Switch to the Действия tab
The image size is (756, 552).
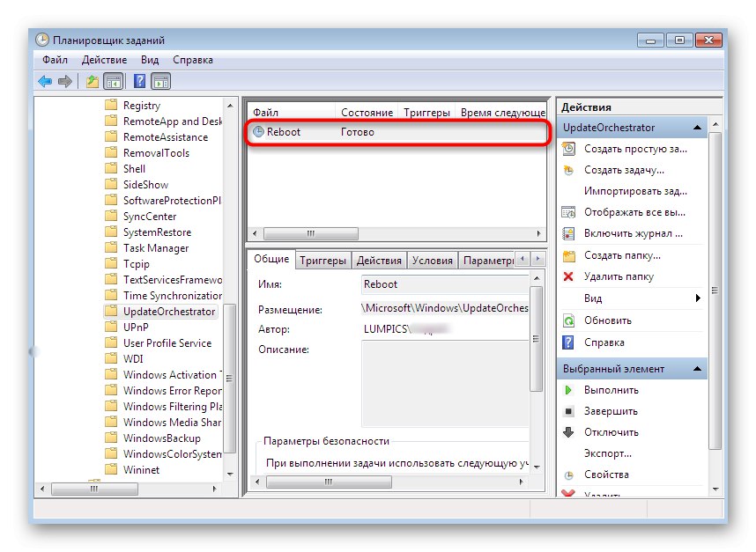tap(379, 260)
